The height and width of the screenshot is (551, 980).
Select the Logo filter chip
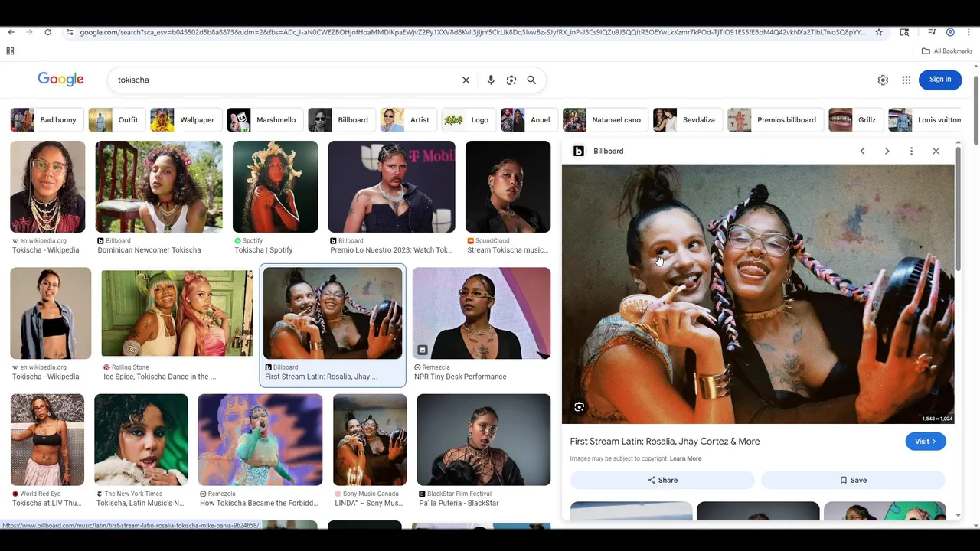pyautogui.click(x=468, y=120)
